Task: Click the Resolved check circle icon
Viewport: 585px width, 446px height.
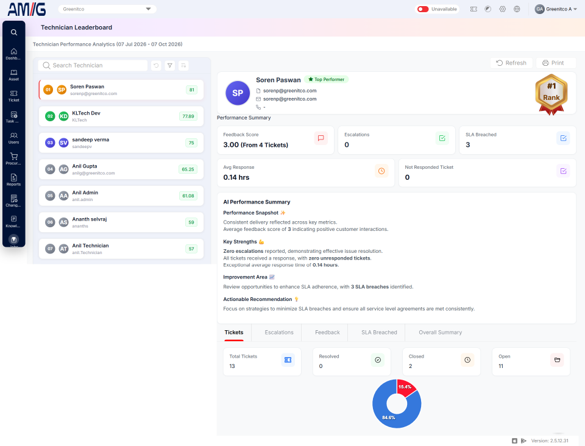Action: [x=378, y=360]
